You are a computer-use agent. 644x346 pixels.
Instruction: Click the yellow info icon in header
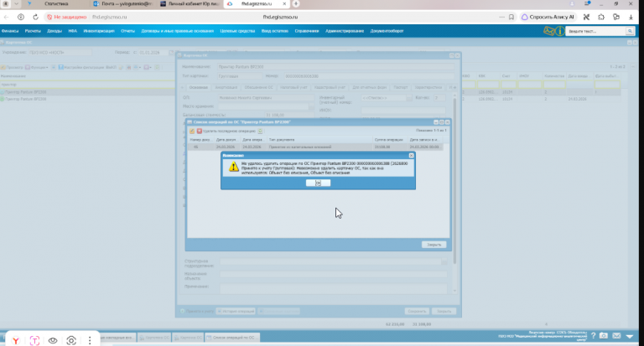(559, 31)
